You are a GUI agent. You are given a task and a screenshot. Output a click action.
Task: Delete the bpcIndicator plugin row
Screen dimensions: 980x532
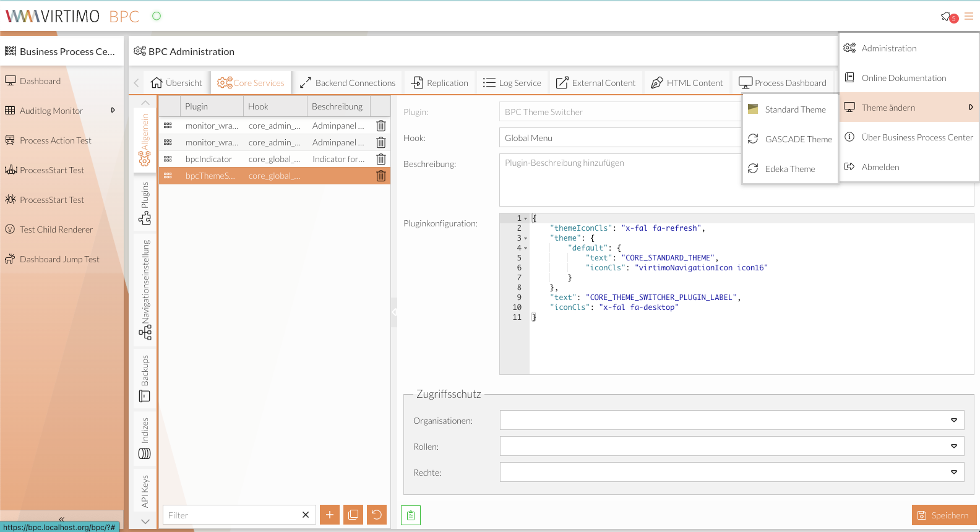tap(381, 159)
